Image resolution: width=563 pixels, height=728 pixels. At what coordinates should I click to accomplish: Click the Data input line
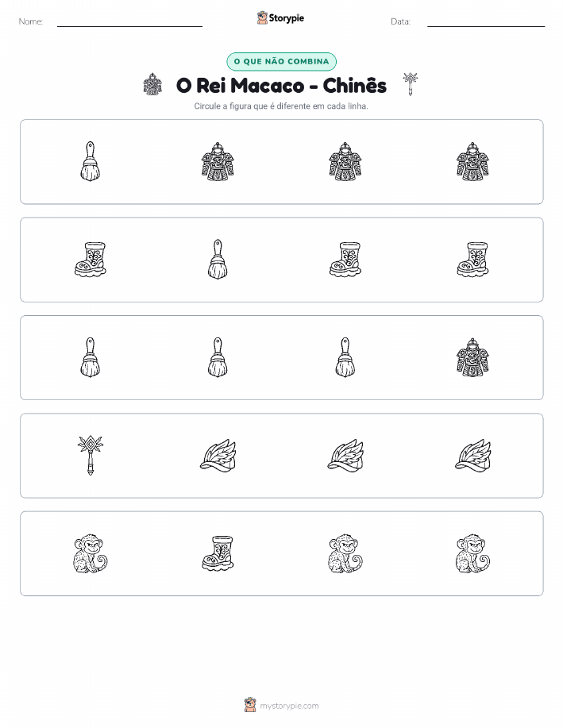coord(486,21)
